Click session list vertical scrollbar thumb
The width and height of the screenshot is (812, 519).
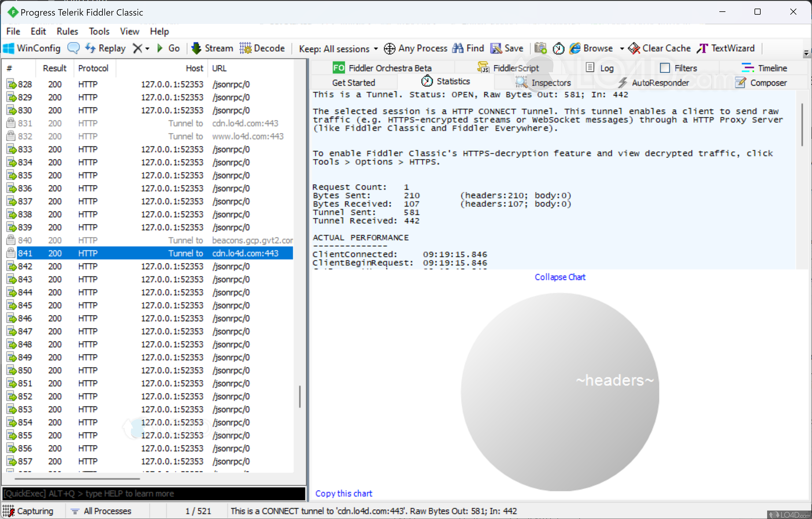point(299,397)
